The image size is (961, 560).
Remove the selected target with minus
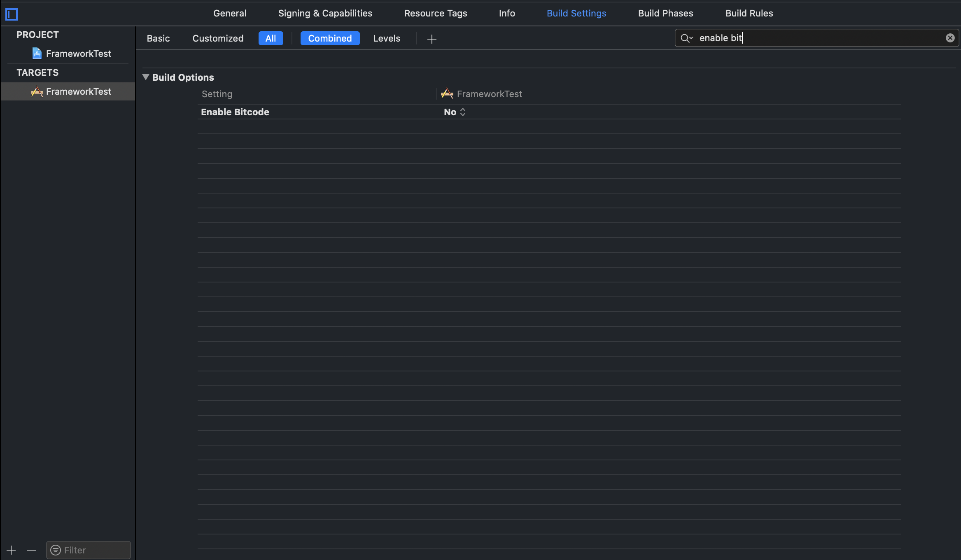click(x=32, y=550)
